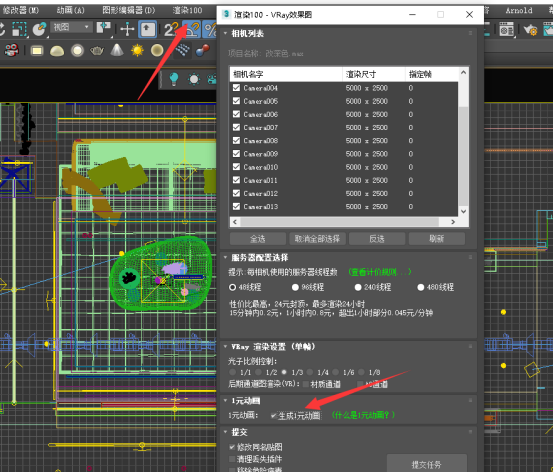Enable the 材质通道 checkbox
Image resolution: width=554 pixels, height=472 pixels.
(306, 384)
